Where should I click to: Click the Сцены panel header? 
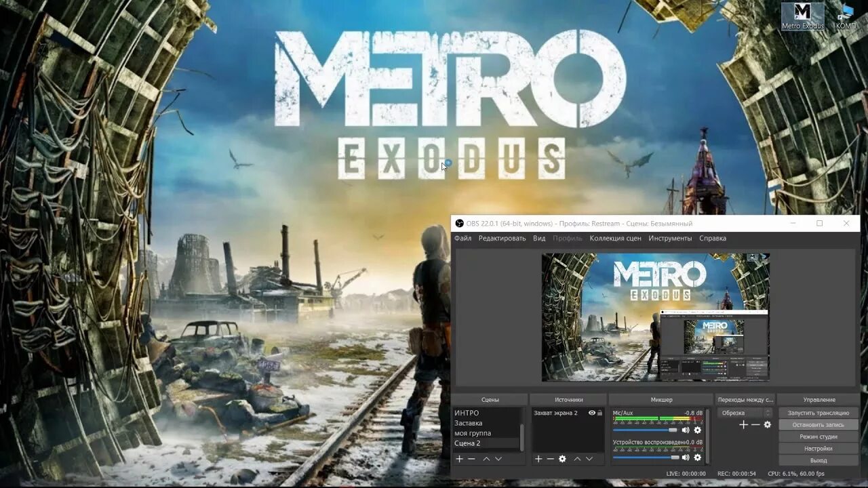click(490, 400)
